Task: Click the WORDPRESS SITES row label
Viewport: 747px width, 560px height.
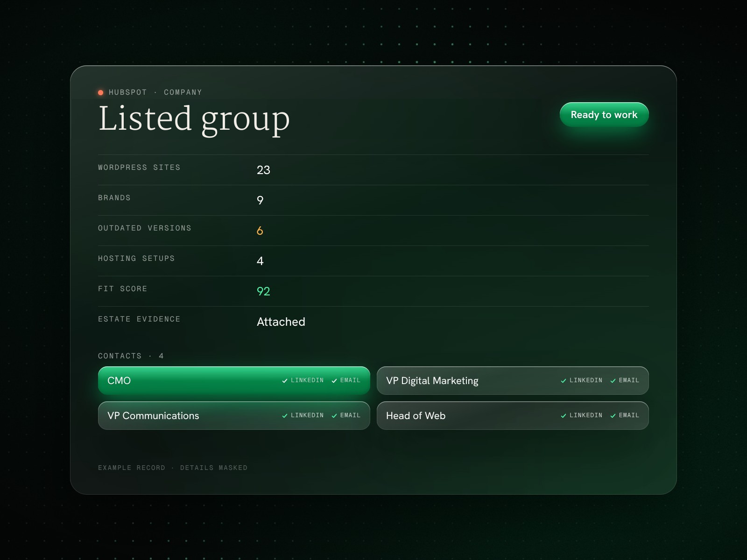Action: 139,168
